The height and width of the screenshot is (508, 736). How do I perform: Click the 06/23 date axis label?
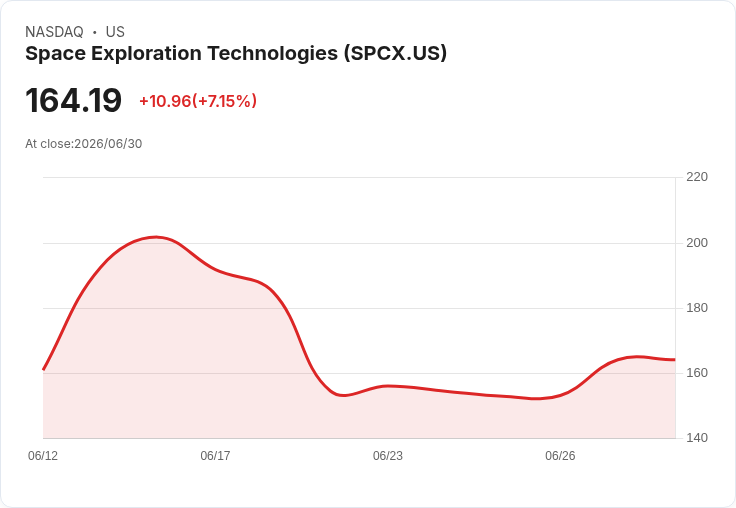[x=388, y=455]
